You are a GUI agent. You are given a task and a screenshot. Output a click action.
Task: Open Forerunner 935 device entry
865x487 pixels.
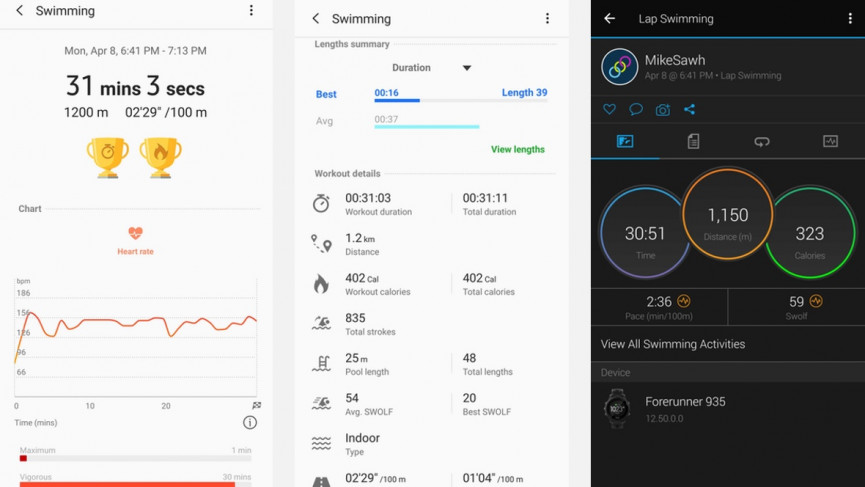coord(728,409)
